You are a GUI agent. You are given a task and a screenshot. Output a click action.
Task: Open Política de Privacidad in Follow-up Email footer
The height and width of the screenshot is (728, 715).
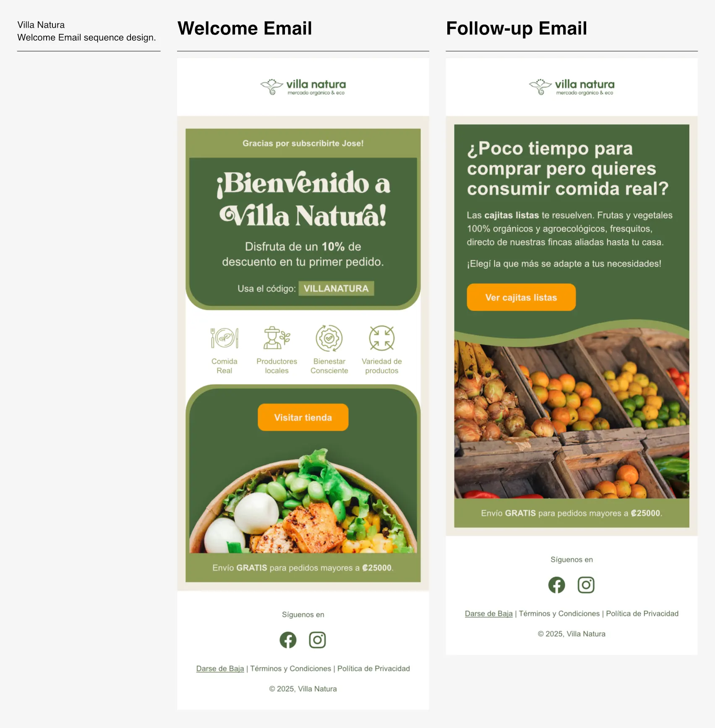point(642,613)
